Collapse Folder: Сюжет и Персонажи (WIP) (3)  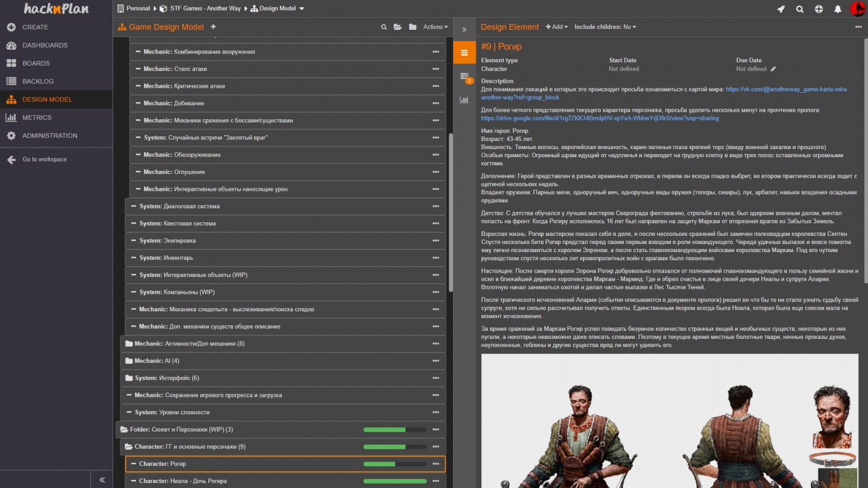point(124,429)
